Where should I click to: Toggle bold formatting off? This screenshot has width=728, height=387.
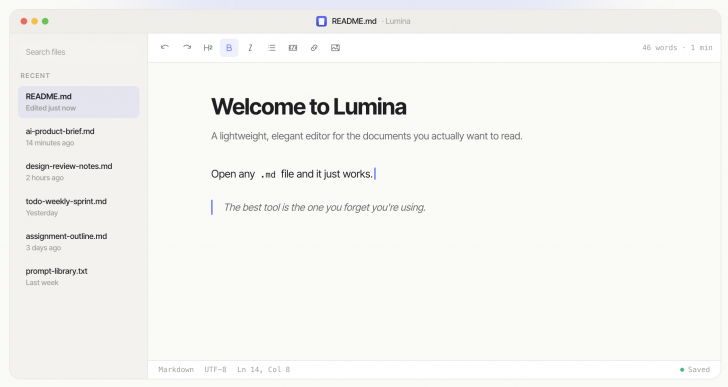229,48
